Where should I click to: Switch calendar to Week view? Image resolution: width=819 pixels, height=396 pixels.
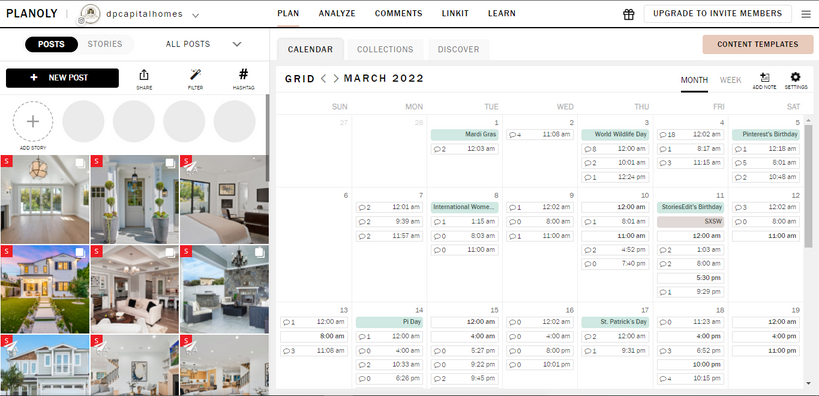(x=730, y=80)
